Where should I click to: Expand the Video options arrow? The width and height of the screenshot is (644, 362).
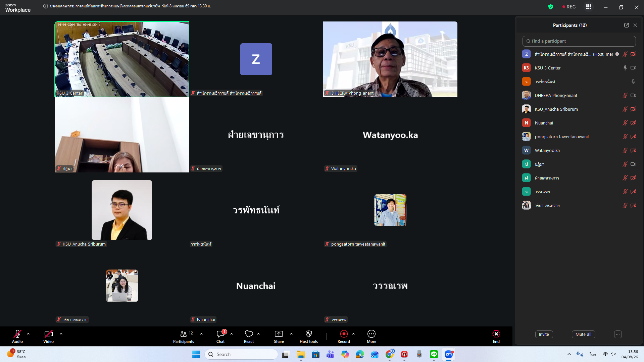coord(61,334)
